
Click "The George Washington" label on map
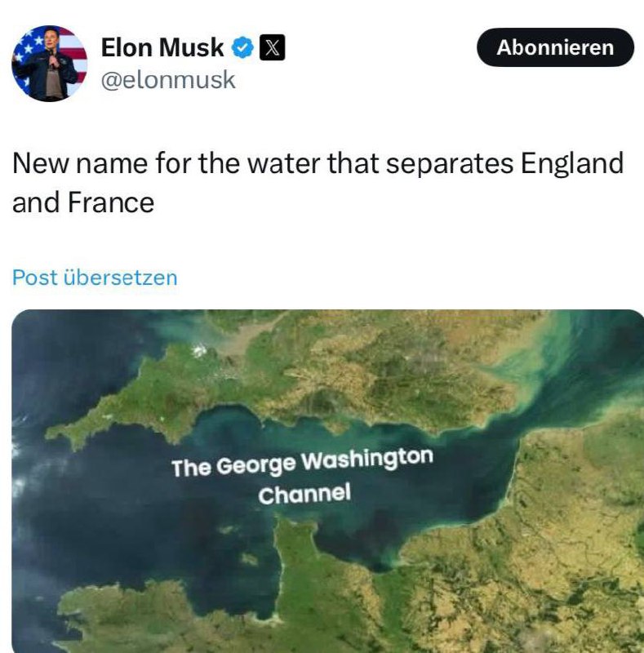tap(303, 462)
